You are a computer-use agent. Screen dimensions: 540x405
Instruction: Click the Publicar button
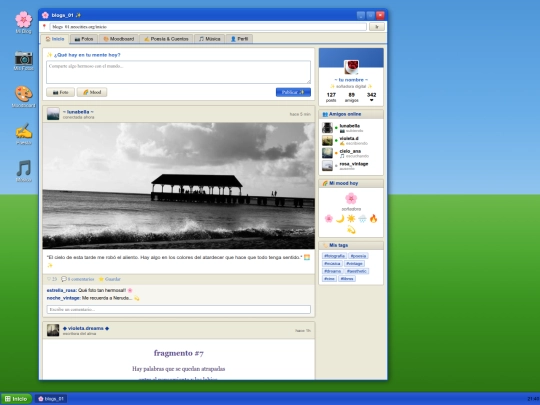point(293,92)
